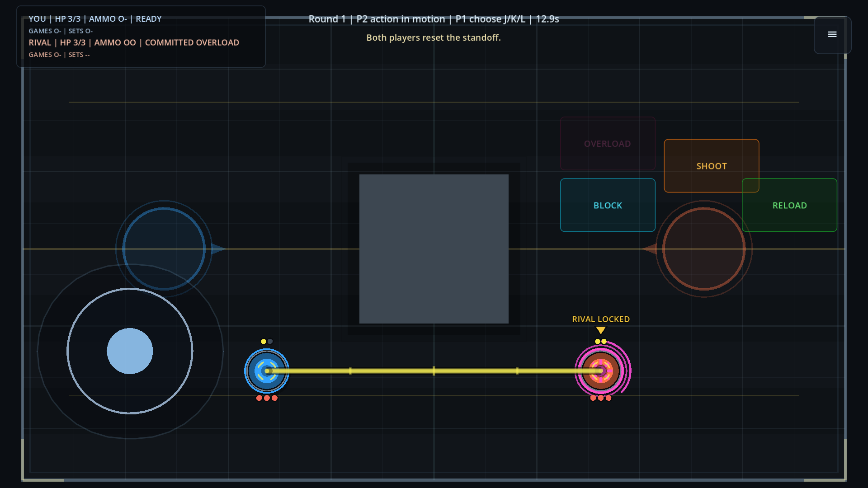Choose the BLOCK action

click(x=608, y=205)
